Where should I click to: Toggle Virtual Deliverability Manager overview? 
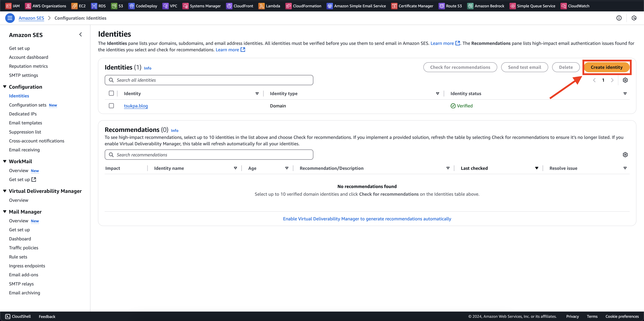point(4,191)
